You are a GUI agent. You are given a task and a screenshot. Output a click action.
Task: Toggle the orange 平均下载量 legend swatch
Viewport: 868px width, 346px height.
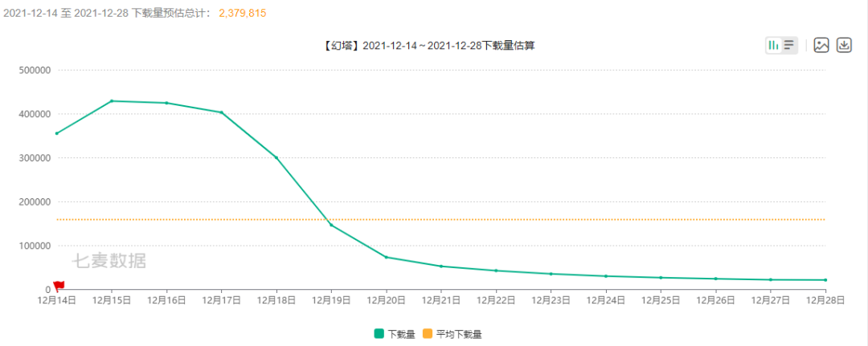[x=427, y=333]
